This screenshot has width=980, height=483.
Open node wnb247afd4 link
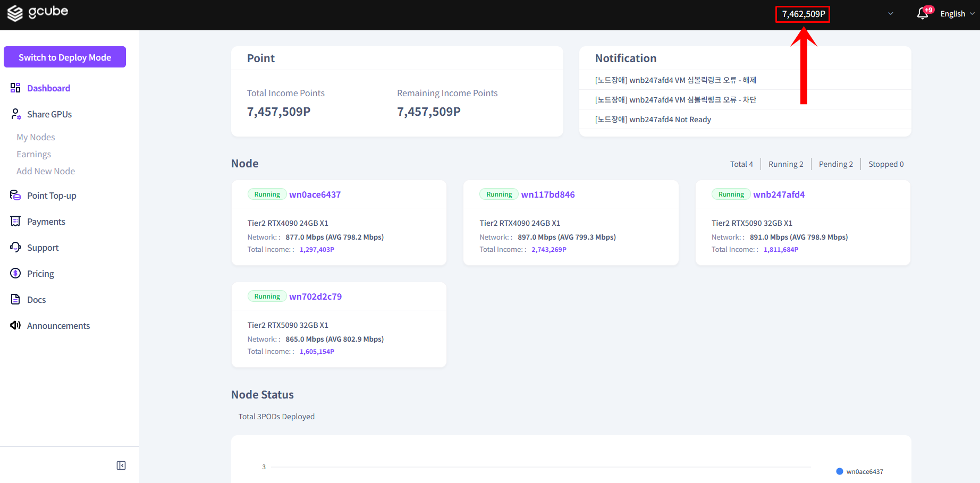click(x=779, y=194)
